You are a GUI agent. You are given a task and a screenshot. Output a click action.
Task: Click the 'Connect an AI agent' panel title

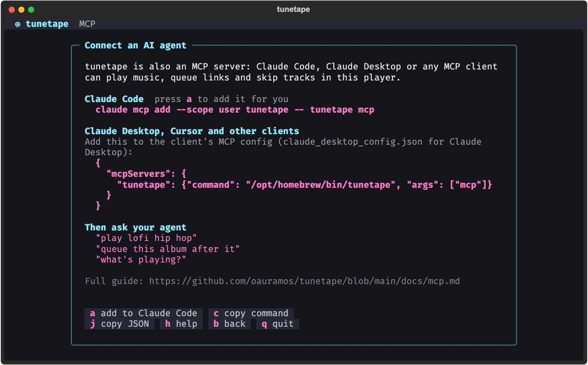(x=136, y=45)
